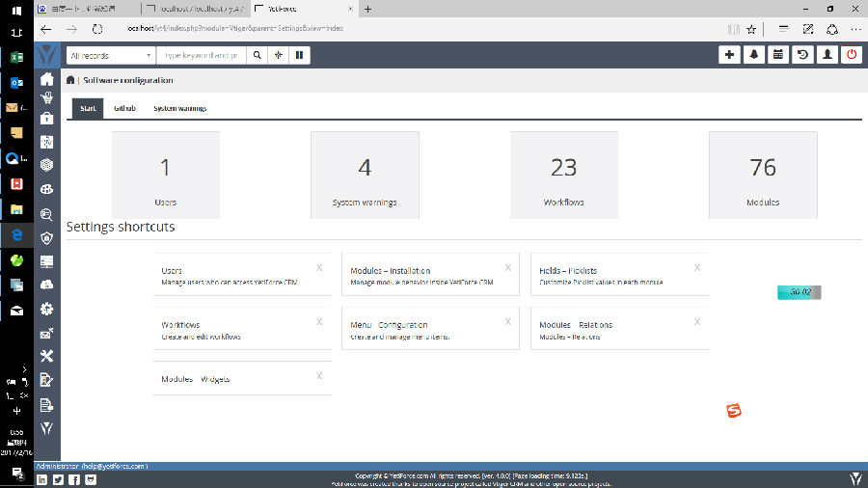The image size is (868, 488).
Task: Click the red power logout icon
Action: [x=852, y=55]
